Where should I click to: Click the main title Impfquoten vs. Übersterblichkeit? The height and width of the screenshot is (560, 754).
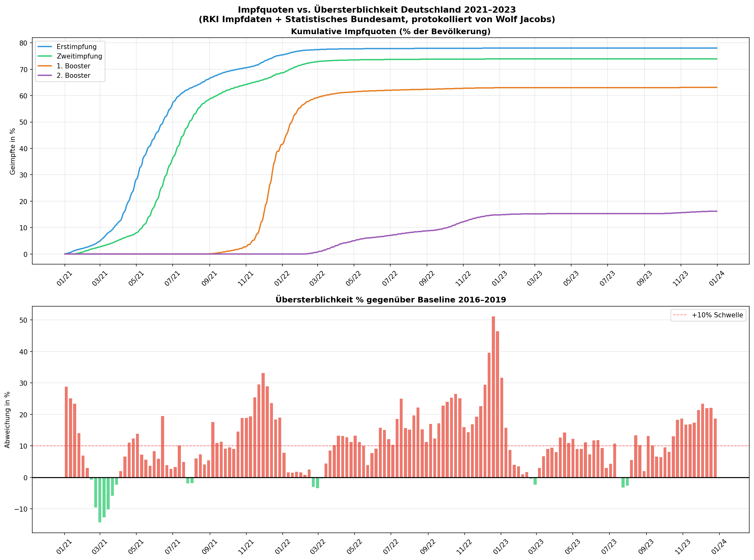click(376, 10)
